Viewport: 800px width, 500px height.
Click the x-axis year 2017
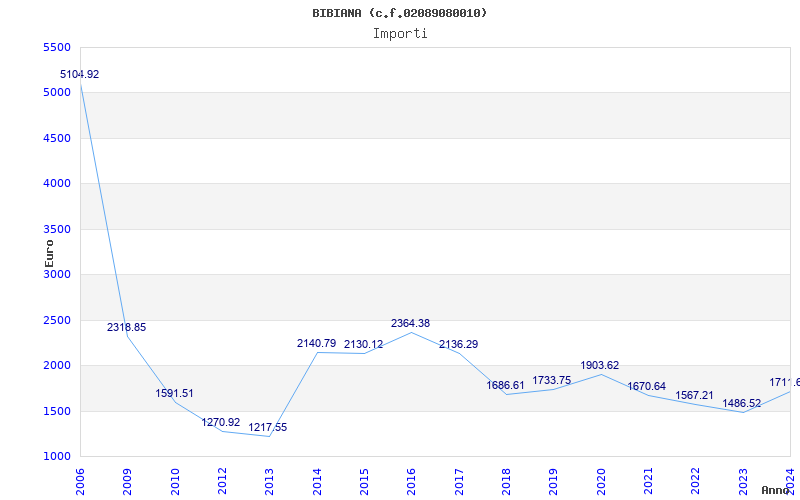(459, 481)
